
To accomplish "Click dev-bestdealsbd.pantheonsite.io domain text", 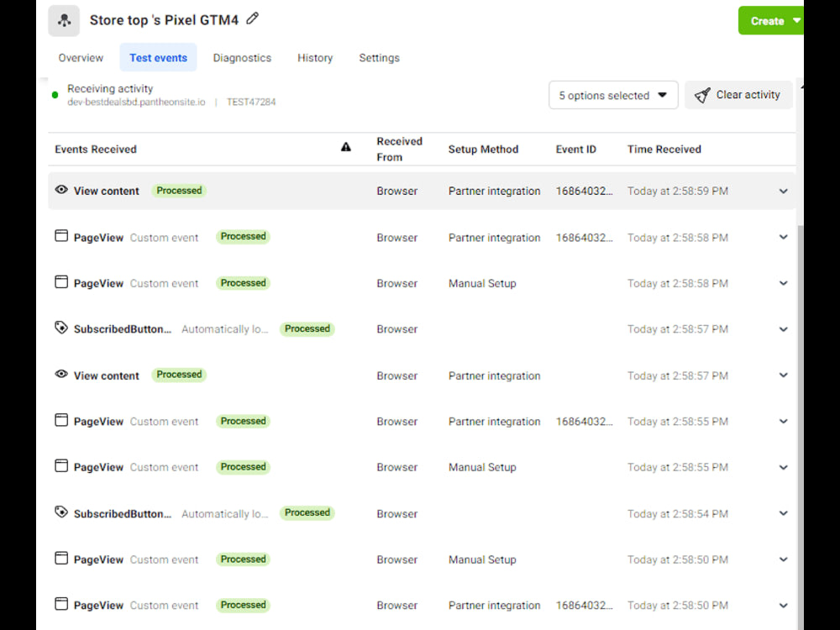I will (x=136, y=102).
